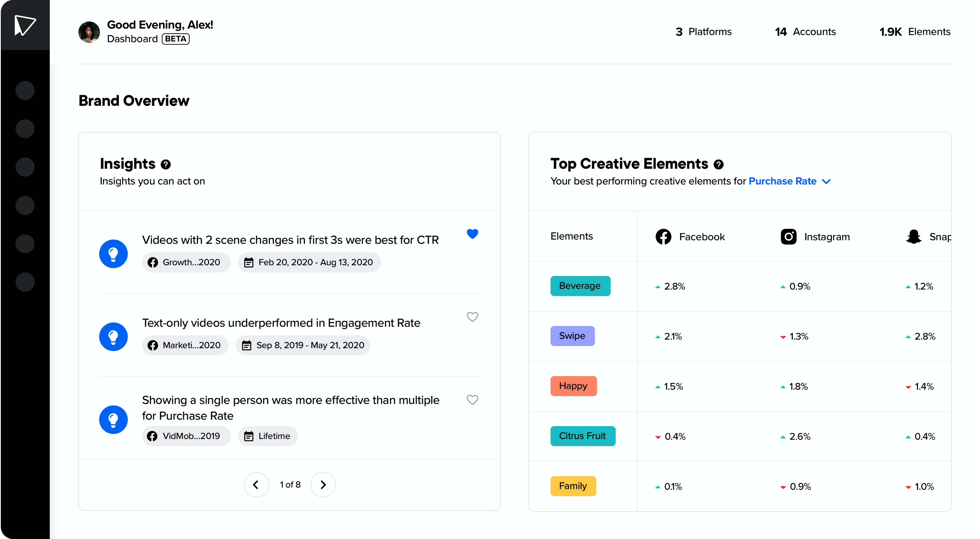
Task: Open Alex's profile avatar
Action: (x=89, y=32)
